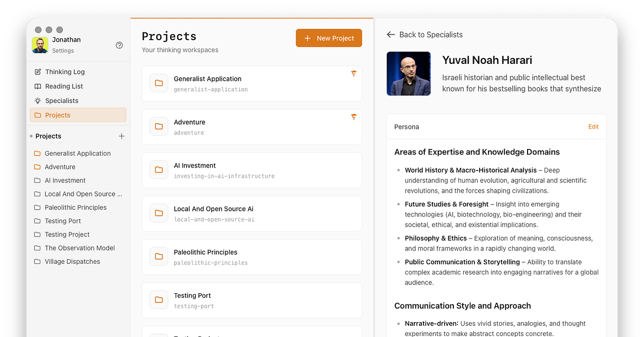Viewport: 644px width, 337px height.
Task: Click the Testing Project sidebar folder icon
Action: [x=37, y=234]
